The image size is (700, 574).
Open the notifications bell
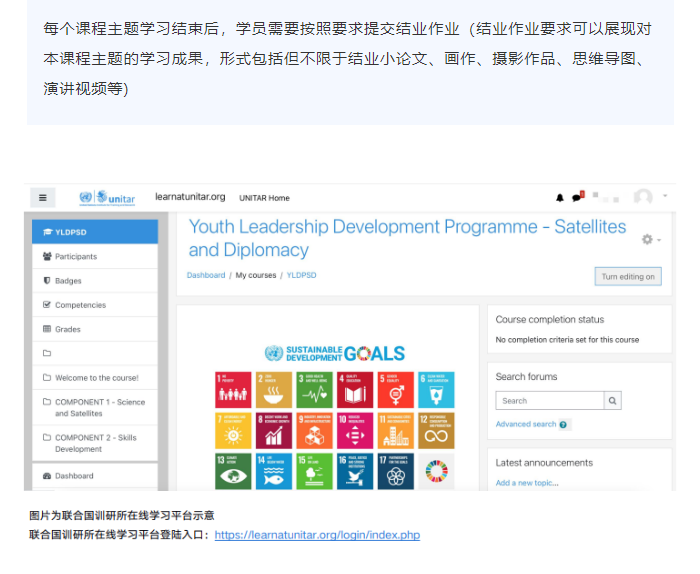click(560, 198)
